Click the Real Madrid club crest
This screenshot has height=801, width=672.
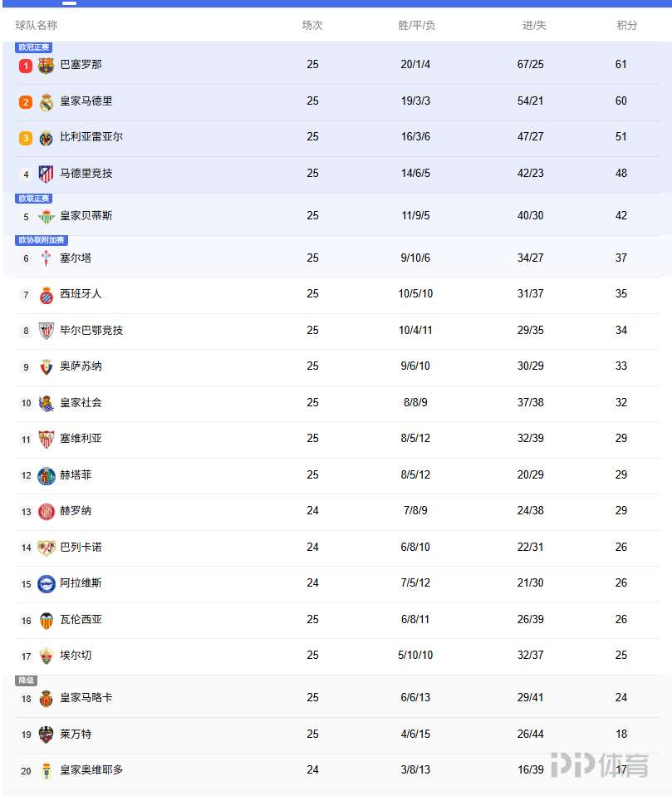click(x=47, y=102)
